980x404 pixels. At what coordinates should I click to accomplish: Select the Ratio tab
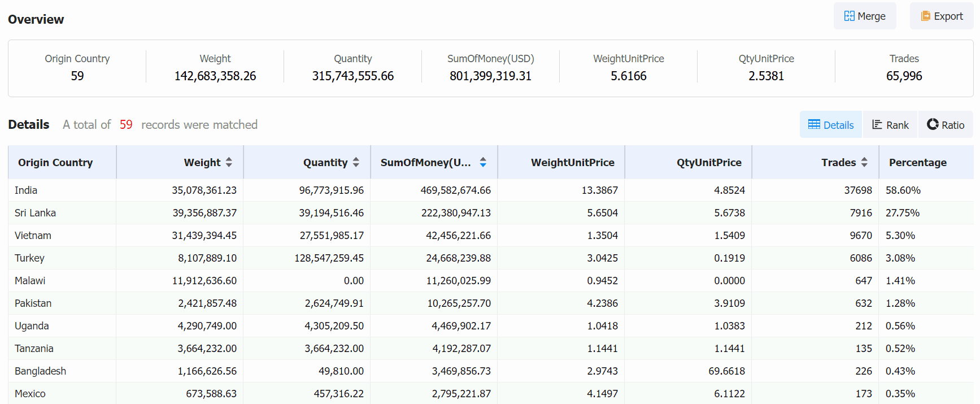pos(946,124)
